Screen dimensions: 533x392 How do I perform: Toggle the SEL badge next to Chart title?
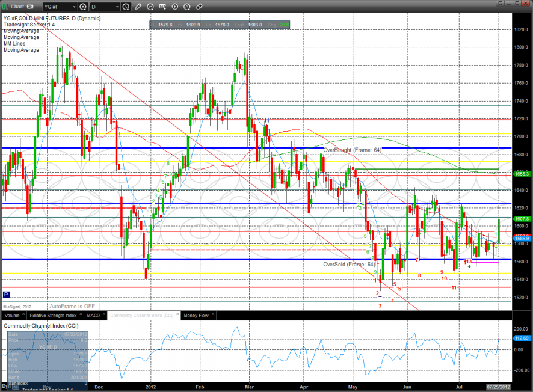[x=30, y=7]
